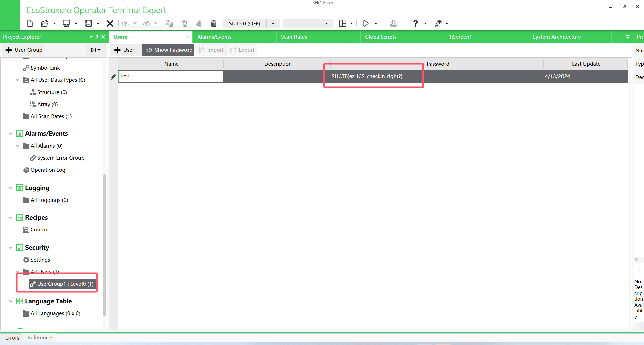
Task: Click the Download to target icon
Action: (x=394, y=23)
